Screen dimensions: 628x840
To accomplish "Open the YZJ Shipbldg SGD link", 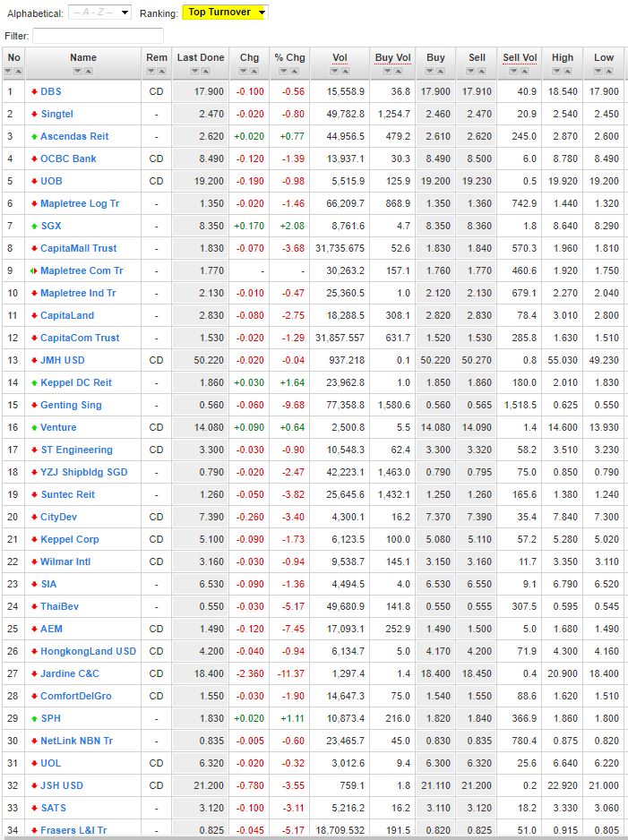I will (84, 473).
